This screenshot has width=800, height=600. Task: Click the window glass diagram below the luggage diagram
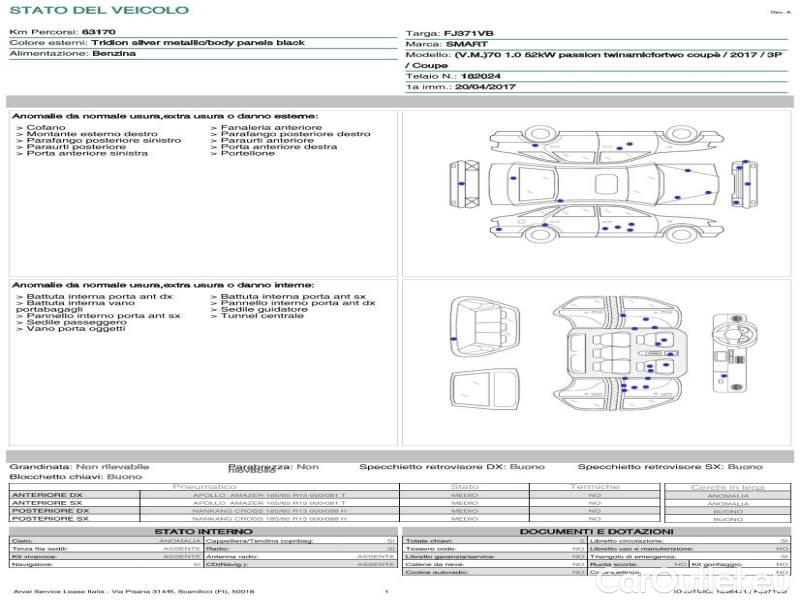pyautogui.click(x=484, y=390)
